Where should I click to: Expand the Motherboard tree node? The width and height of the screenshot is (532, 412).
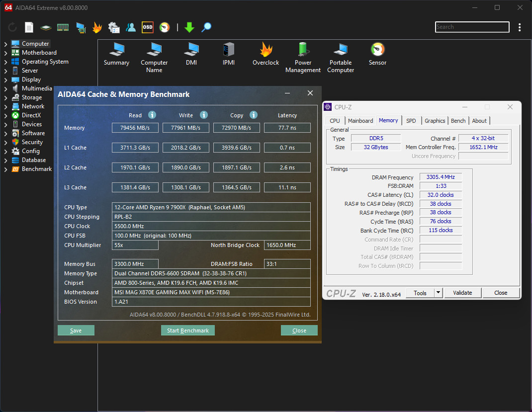point(5,53)
